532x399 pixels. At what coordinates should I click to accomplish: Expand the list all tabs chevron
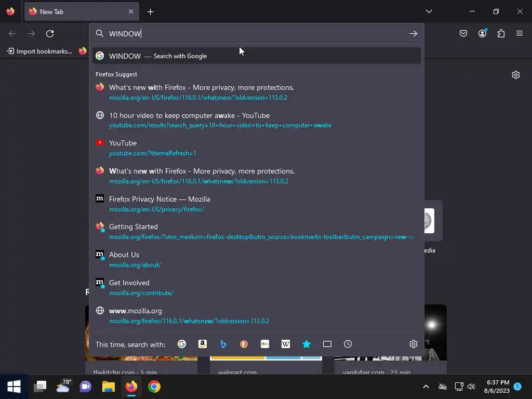tap(429, 11)
